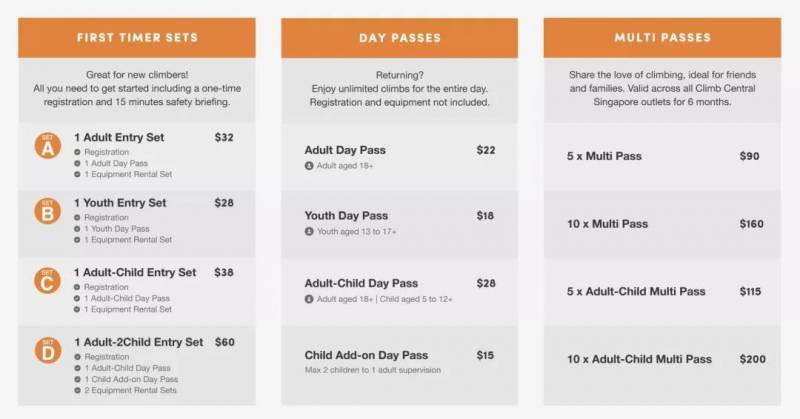
Task: Select the Child Add-on Day Pass option
Action: (x=366, y=355)
